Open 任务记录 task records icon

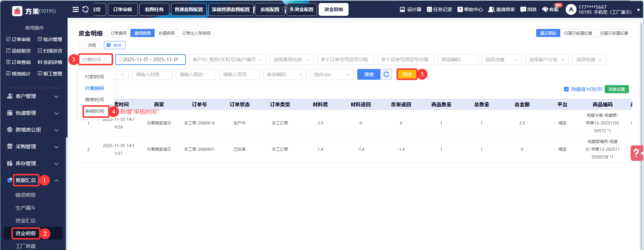tap(429, 9)
